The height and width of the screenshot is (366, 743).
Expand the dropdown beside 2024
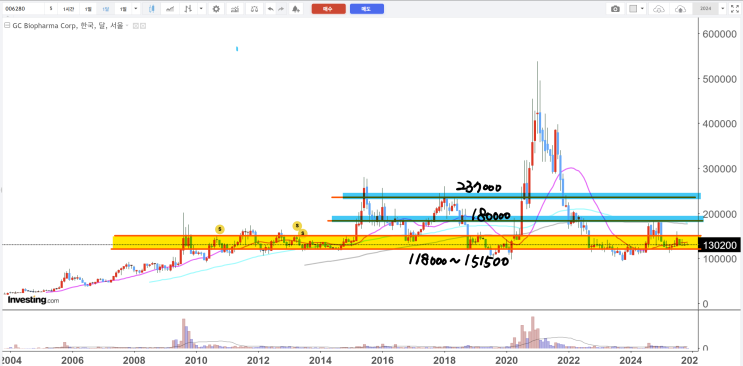[x=723, y=9]
